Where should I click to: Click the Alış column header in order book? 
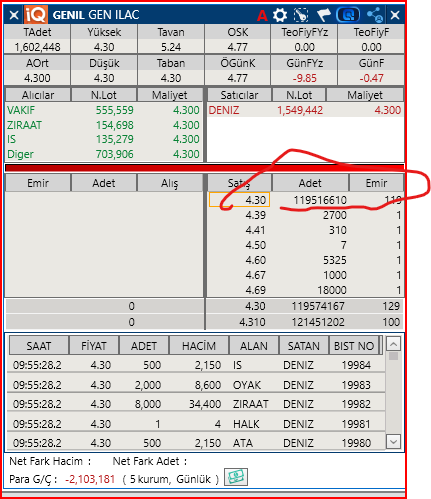pos(169,183)
